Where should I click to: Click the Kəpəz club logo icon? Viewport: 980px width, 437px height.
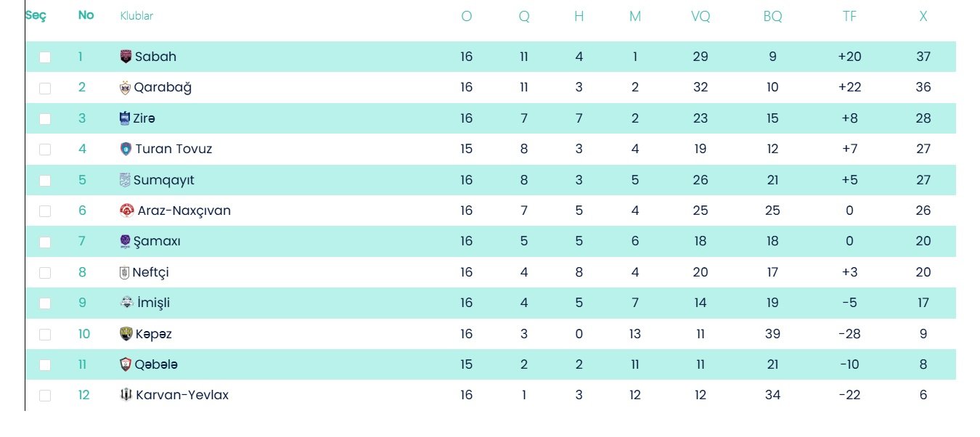(126, 335)
